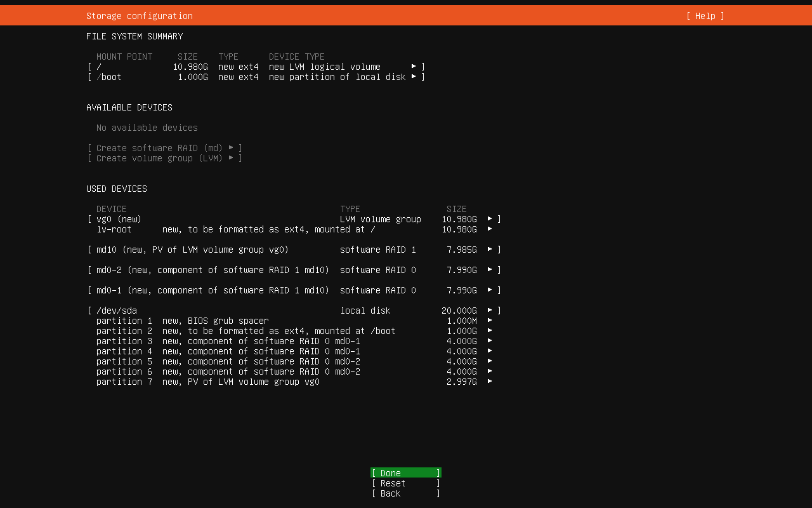This screenshot has height=508, width=812.
Task: Open the Help menu in header
Action: 705,16
